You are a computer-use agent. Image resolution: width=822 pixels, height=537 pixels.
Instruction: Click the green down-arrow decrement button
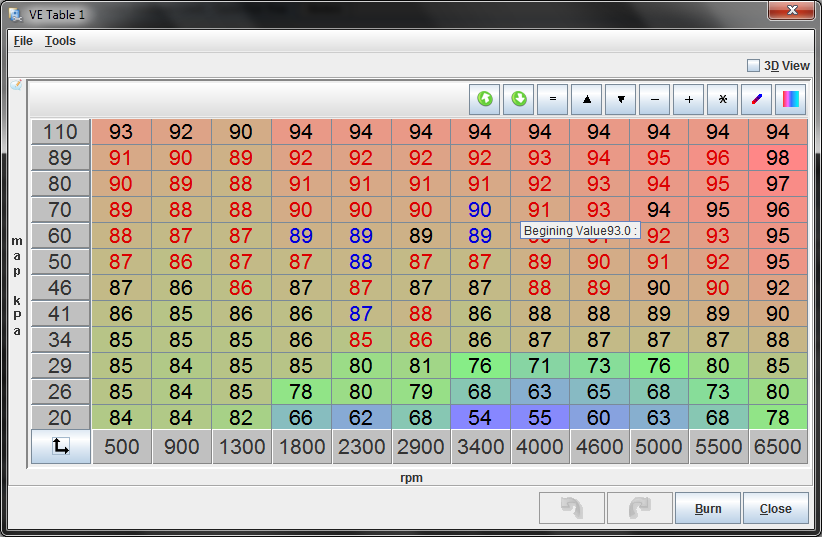(x=518, y=99)
